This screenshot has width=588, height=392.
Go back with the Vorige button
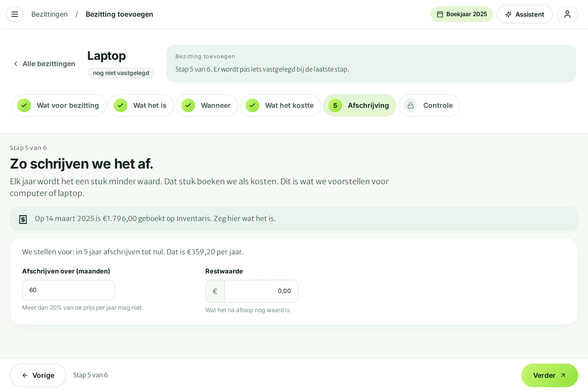[x=38, y=375]
